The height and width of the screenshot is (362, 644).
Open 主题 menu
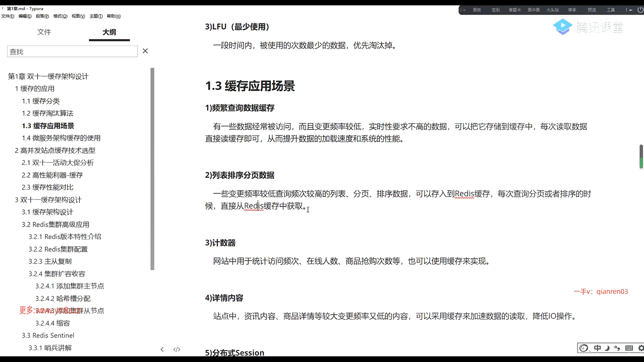point(96,16)
